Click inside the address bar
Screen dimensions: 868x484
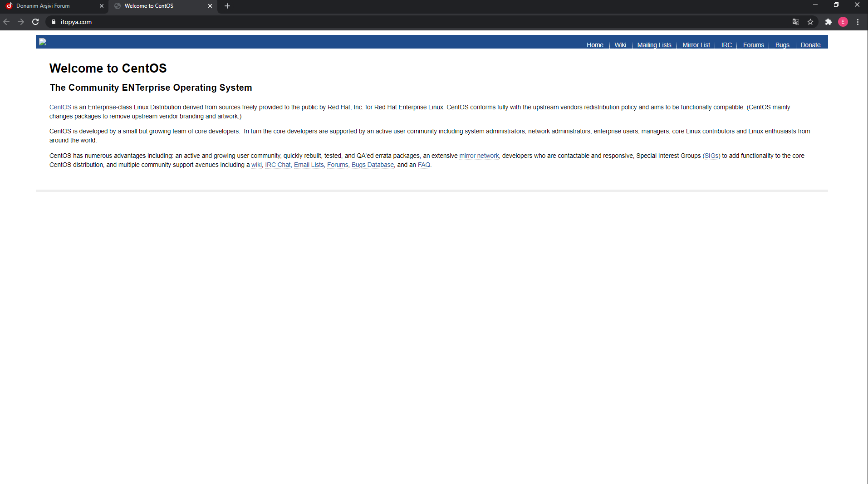[181, 21]
